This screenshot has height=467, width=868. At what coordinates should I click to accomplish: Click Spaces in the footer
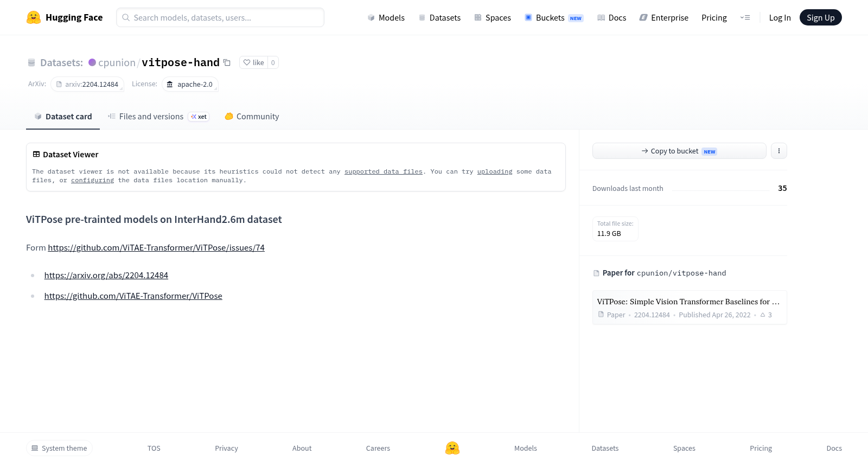(x=684, y=448)
